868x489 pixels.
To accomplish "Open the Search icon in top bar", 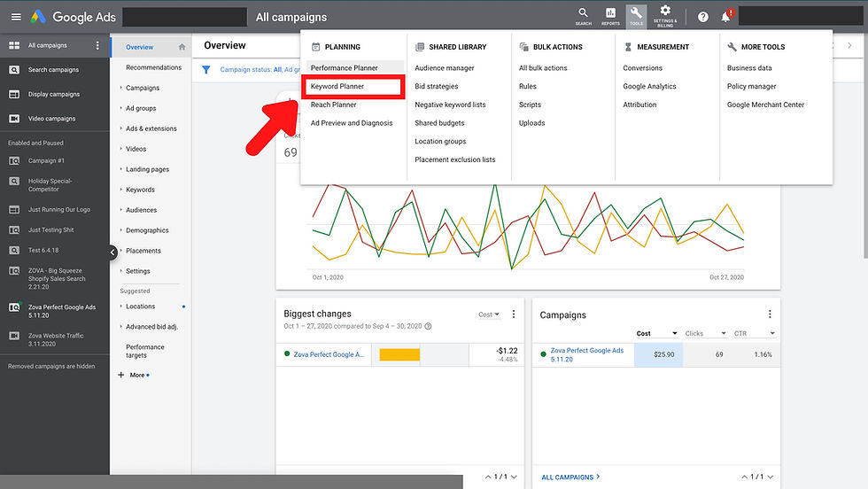I will [583, 16].
